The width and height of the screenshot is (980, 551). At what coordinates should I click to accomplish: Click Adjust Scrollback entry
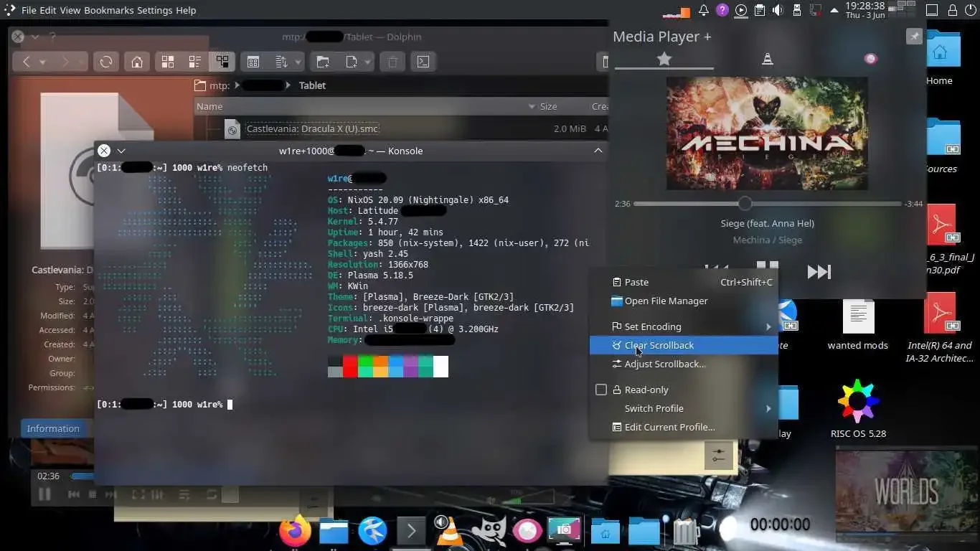click(684, 364)
